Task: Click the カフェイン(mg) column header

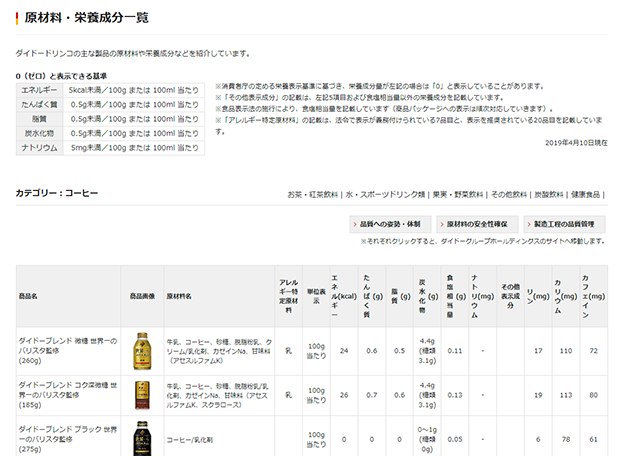Action: point(594,296)
